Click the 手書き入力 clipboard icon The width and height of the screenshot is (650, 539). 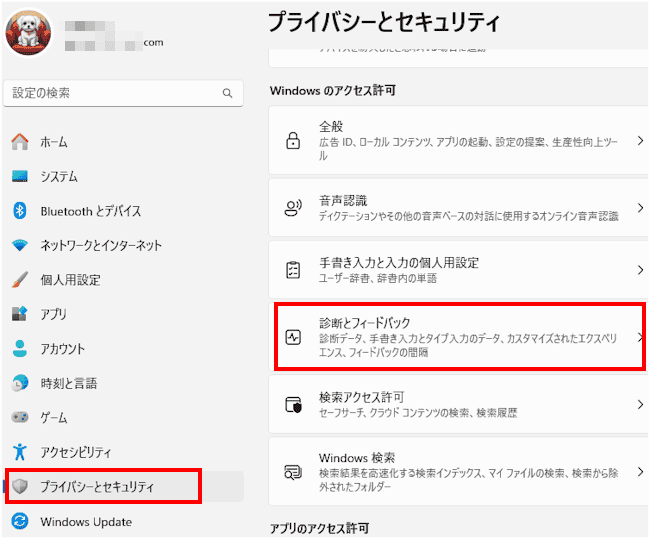(x=293, y=270)
